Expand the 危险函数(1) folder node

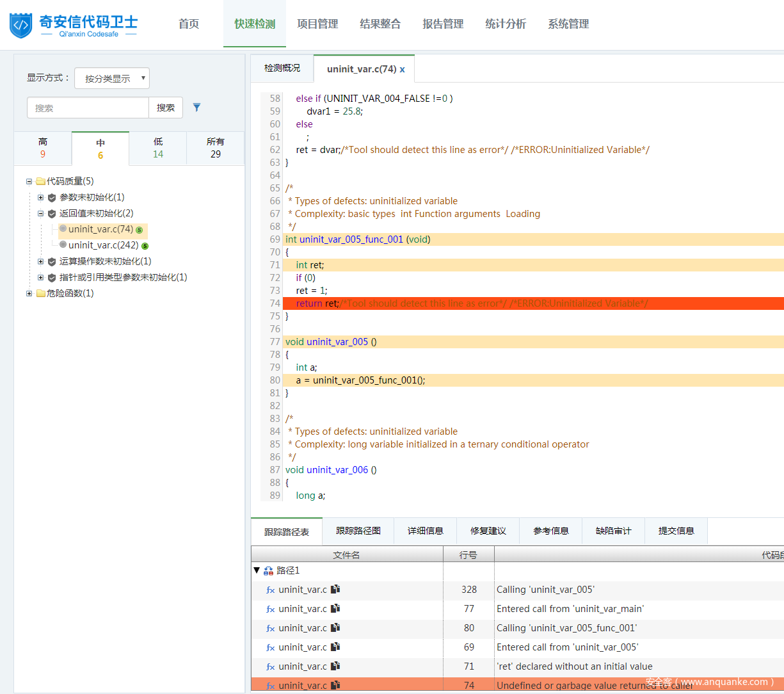tap(29, 293)
